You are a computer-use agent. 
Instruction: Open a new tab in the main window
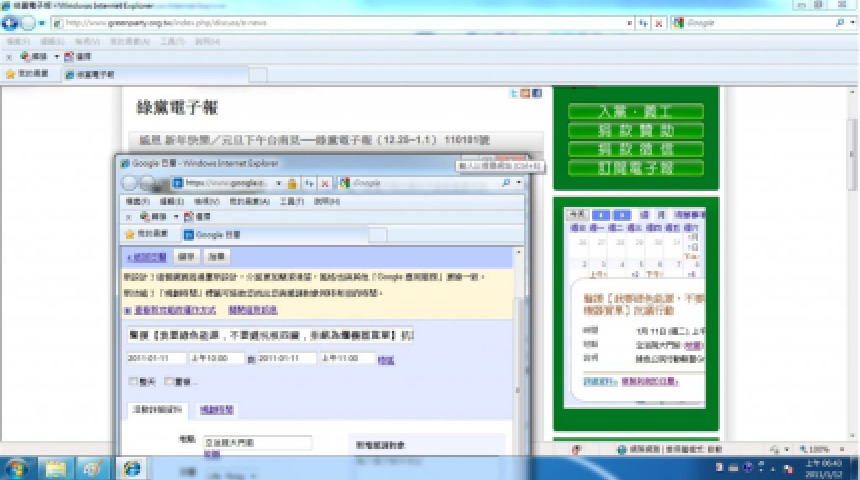(x=258, y=75)
